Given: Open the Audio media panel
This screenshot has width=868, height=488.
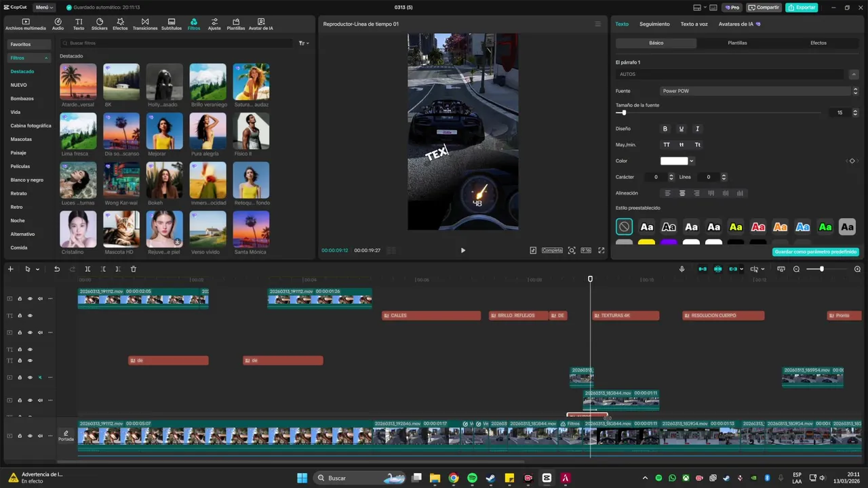Looking at the screenshot, I should [x=58, y=24].
